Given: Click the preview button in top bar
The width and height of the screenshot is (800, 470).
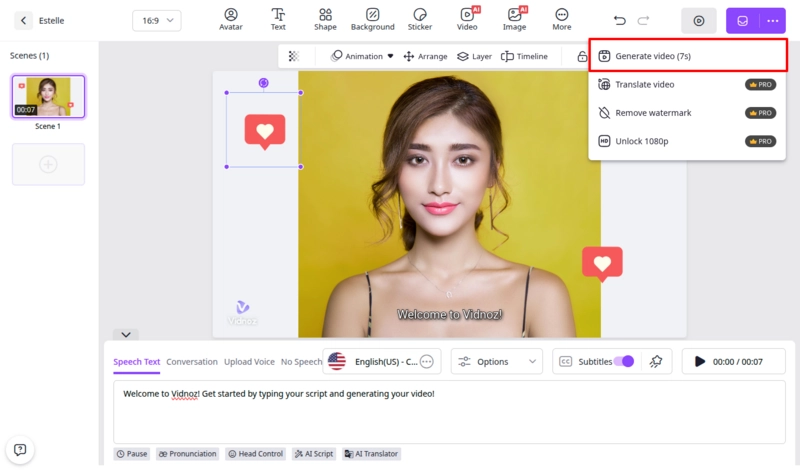Looking at the screenshot, I should coord(698,21).
